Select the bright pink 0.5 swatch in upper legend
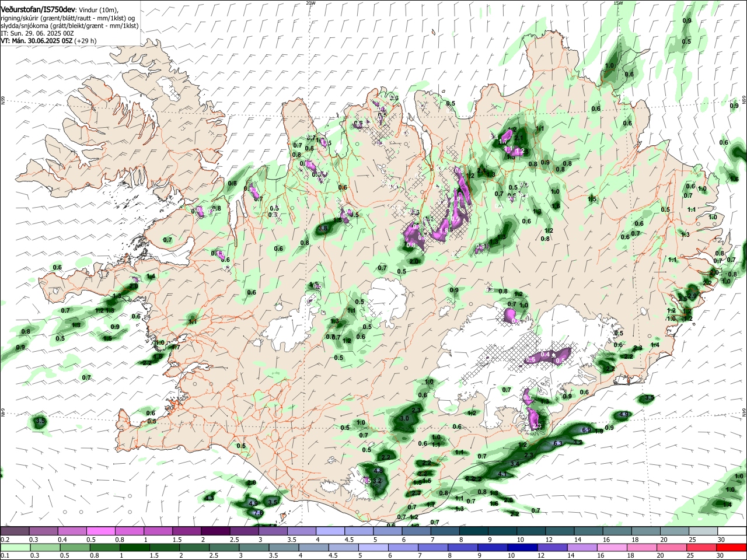Image resolution: width=747 pixels, height=560 pixels. 100,531
